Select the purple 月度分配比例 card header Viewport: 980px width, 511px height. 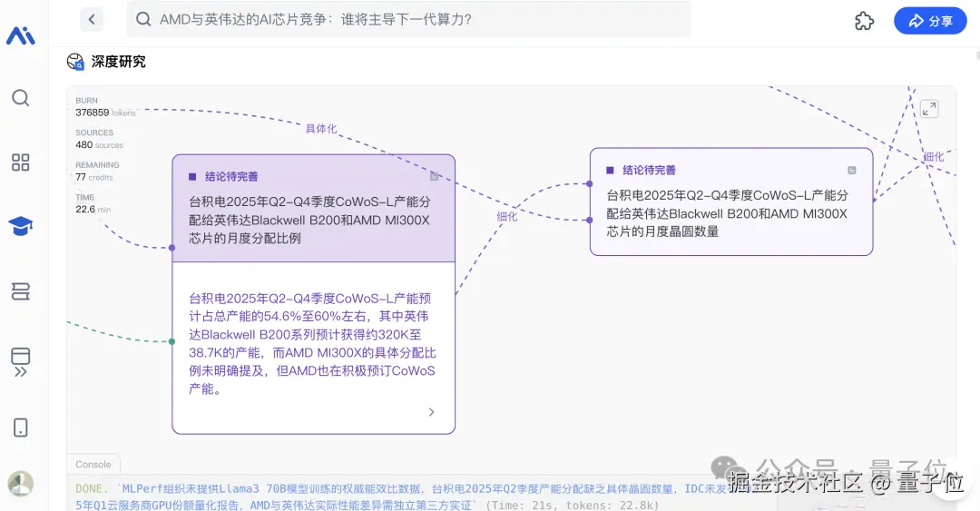coord(314,208)
